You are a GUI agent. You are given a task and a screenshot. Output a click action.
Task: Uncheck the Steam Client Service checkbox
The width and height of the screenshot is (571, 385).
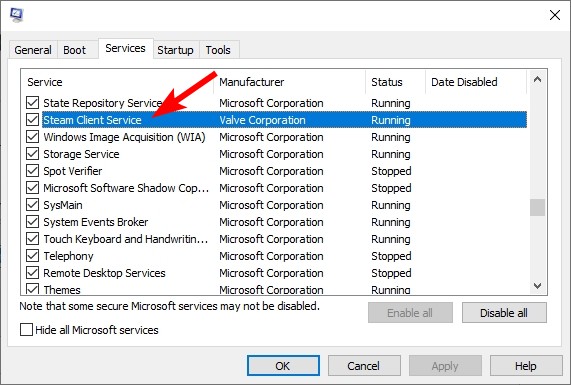32,119
